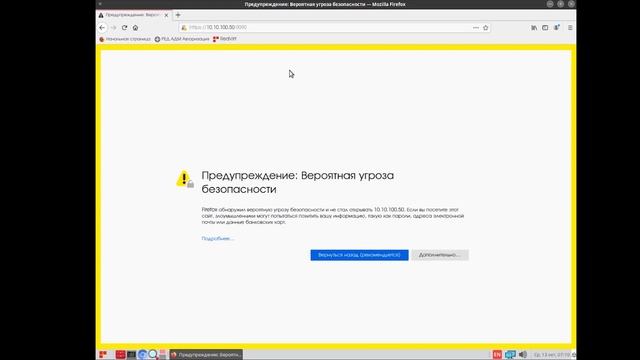Reload the current page

coord(124,28)
